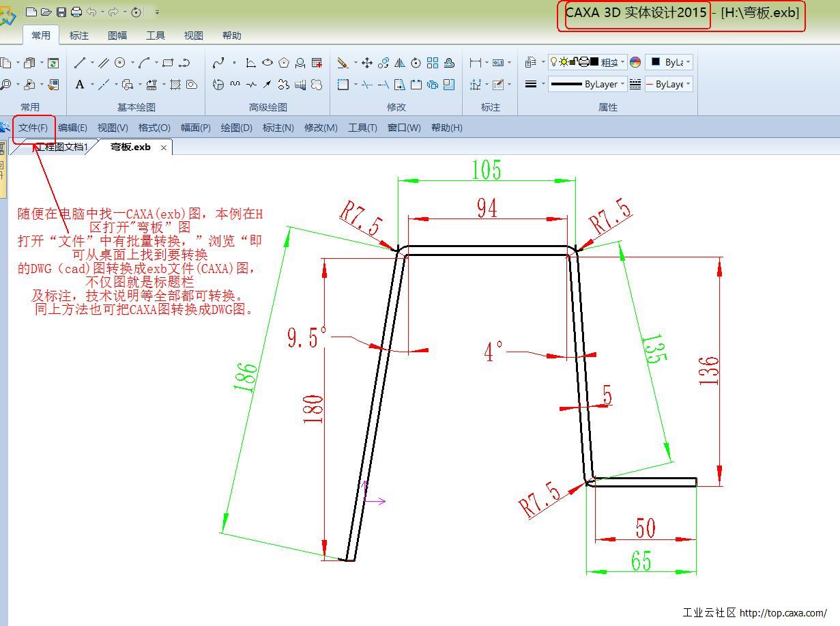Screen dimensions: 840x626
Task: Select the Line drawing tool
Action: pos(80,63)
